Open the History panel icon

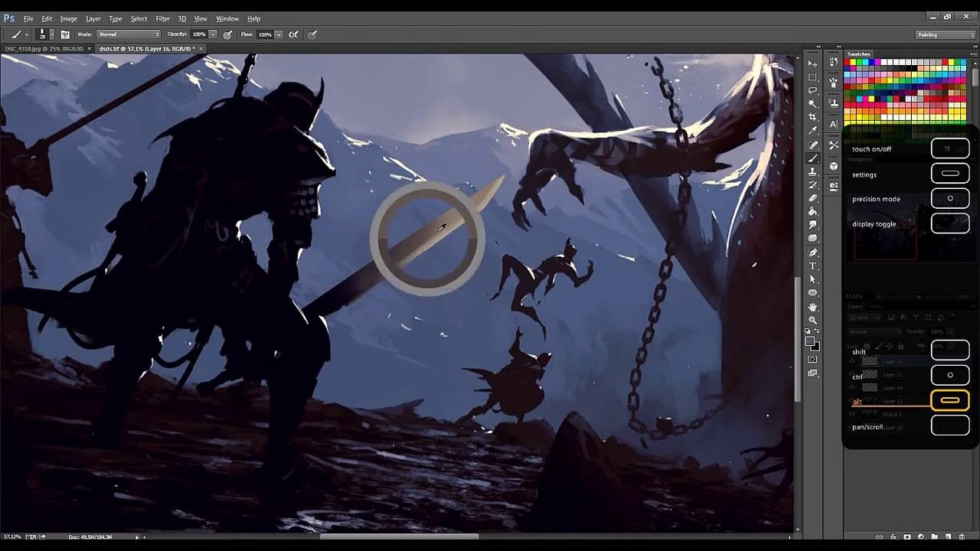(834, 61)
